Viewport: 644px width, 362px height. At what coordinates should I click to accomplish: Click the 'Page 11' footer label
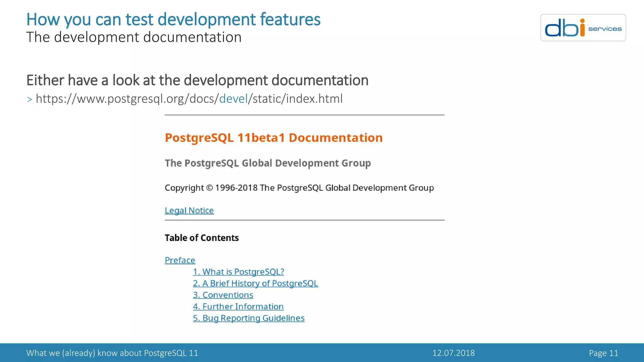(x=603, y=353)
